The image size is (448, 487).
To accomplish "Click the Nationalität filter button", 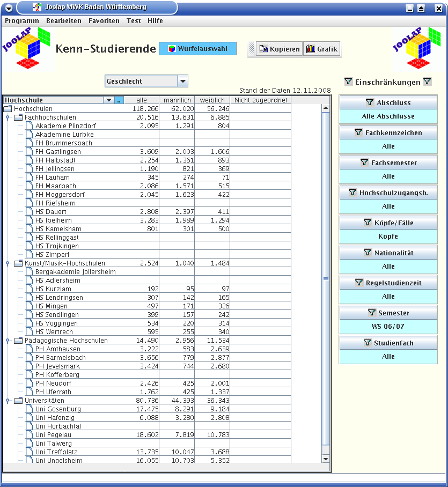I will [388, 253].
